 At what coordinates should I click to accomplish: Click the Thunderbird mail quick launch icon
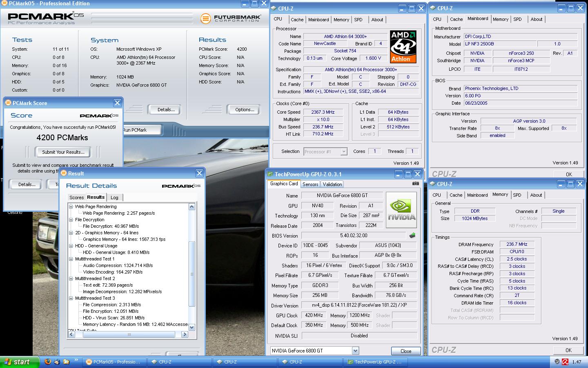point(57,361)
